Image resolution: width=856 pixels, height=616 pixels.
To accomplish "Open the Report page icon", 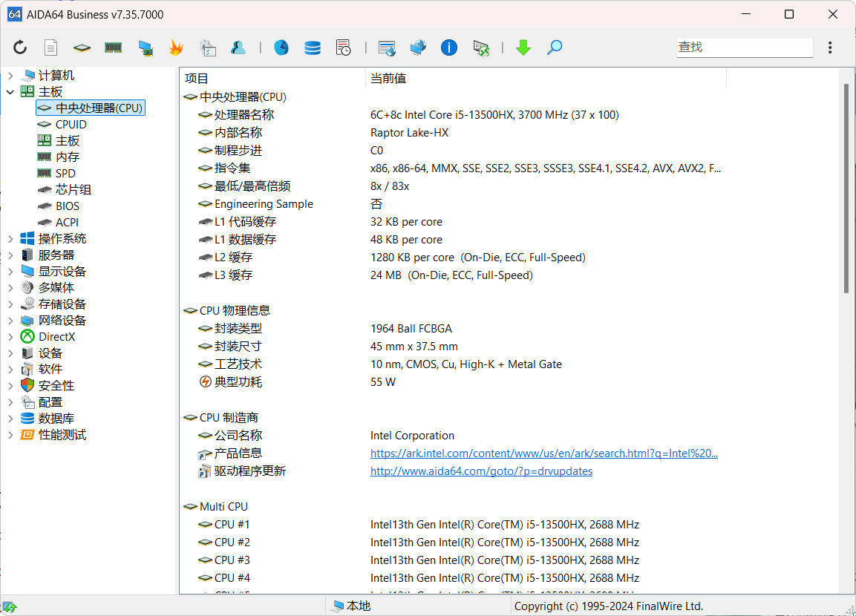I will [x=50, y=47].
